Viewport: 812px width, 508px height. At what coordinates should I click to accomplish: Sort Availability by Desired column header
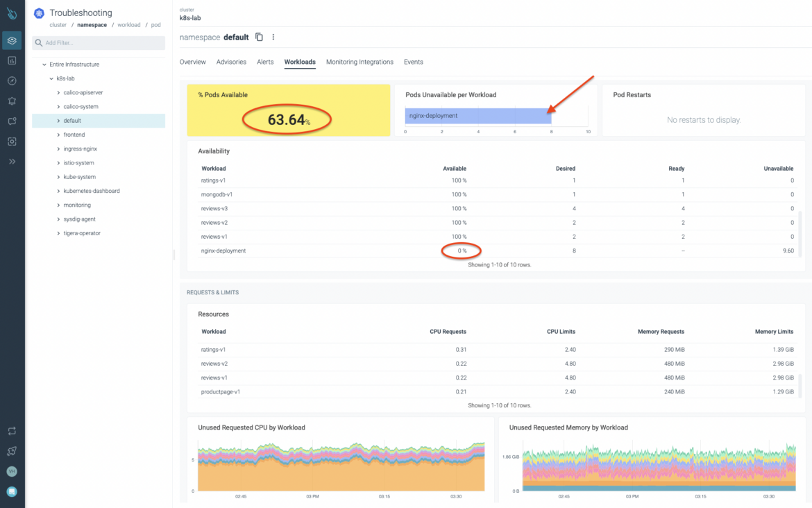[x=566, y=169]
